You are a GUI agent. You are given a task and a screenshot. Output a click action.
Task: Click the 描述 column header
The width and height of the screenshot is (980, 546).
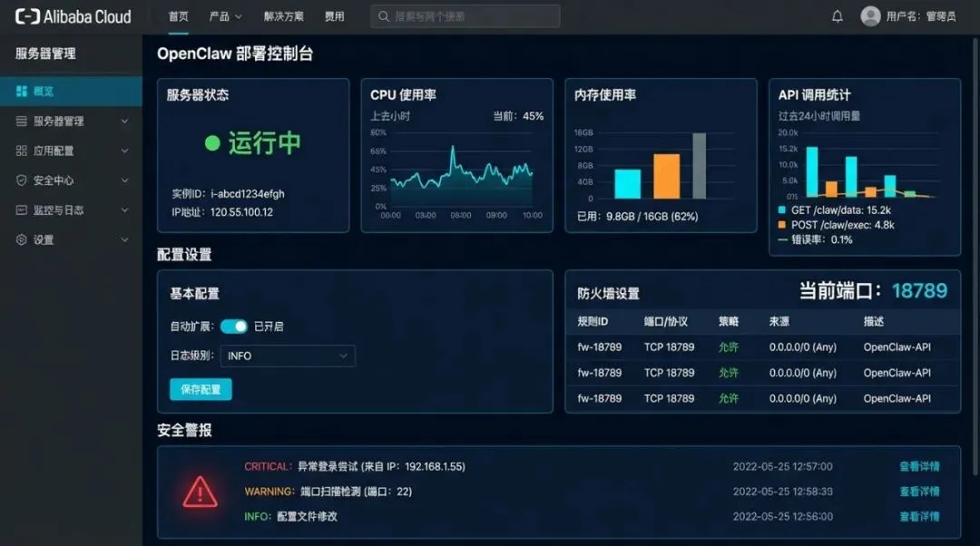click(873, 322)
